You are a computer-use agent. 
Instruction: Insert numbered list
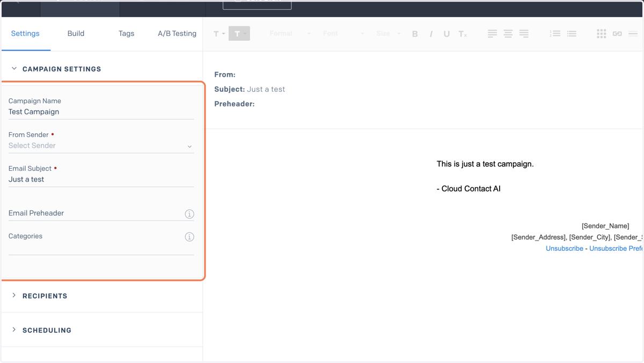tap(555, 33)
